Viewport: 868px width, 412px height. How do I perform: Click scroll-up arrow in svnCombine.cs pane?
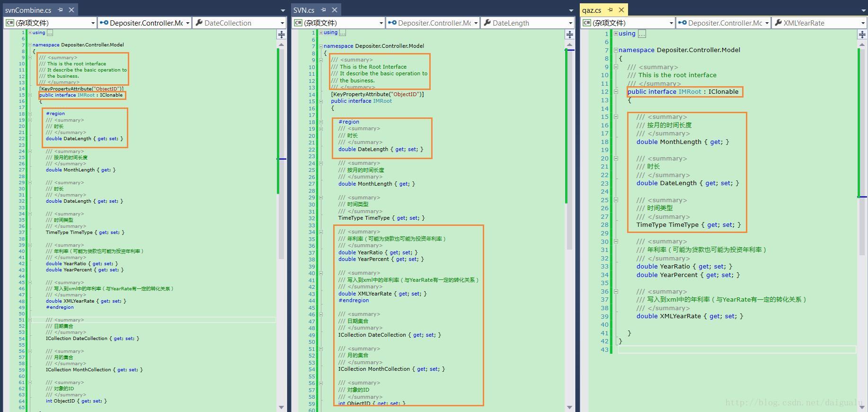(282, 45)
